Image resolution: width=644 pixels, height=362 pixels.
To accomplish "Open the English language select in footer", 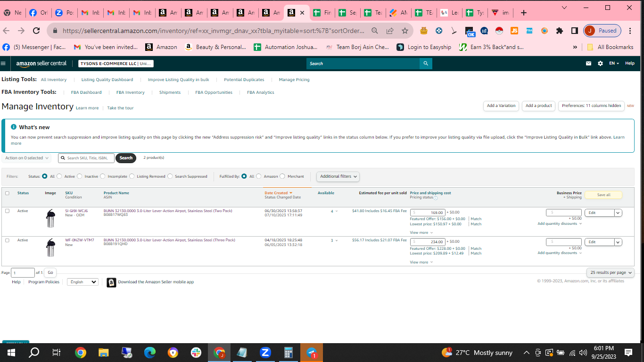I will pos(83,282).
